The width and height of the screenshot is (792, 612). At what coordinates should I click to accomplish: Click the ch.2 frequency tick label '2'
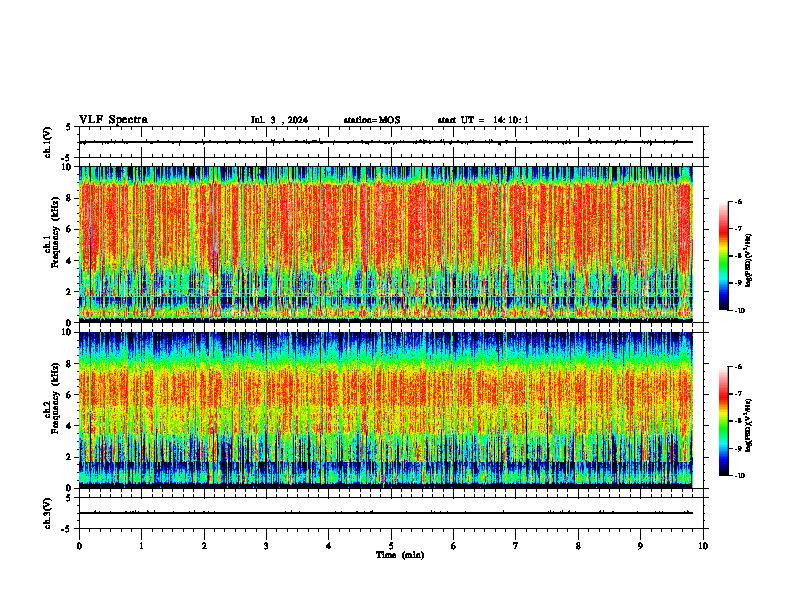[x=70, y=457]
